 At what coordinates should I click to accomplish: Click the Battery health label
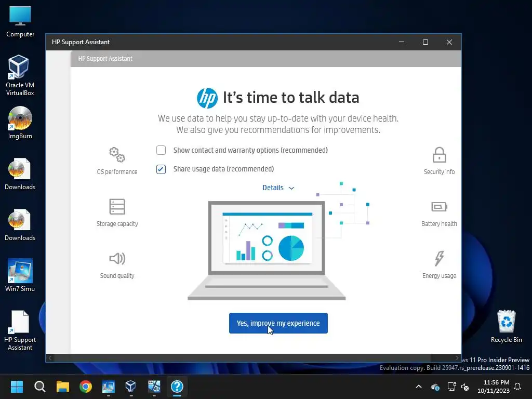point(439,224)
